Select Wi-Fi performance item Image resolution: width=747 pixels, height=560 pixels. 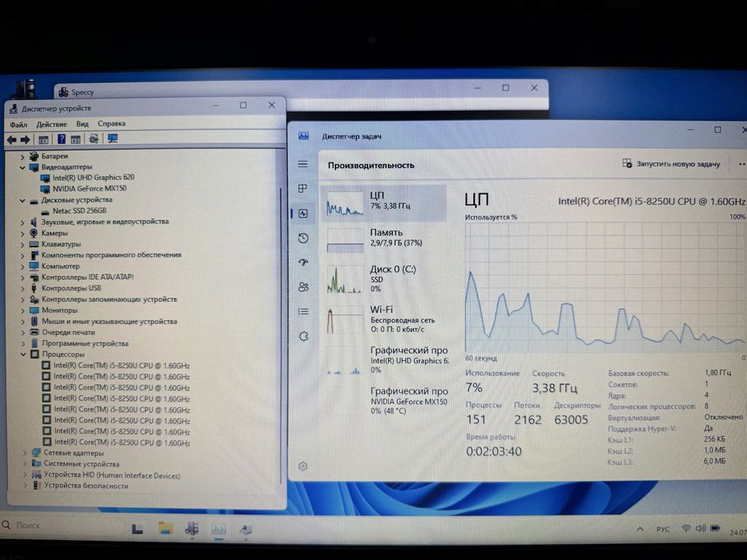(x=384, y=319)
